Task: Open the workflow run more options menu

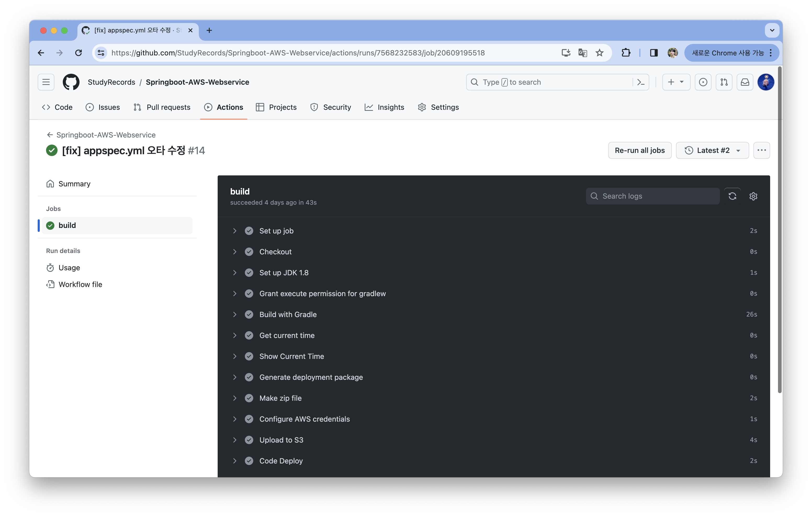Action: click(x=762, y=150)
